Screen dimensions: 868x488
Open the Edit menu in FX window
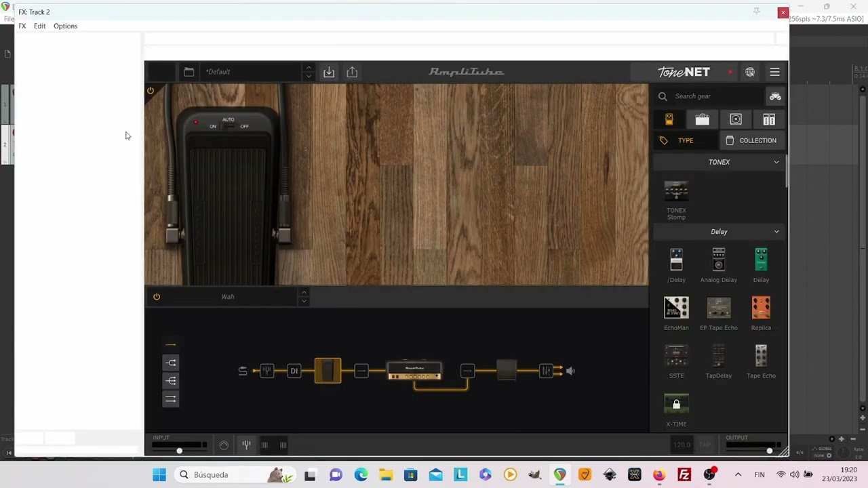[40, 26]
